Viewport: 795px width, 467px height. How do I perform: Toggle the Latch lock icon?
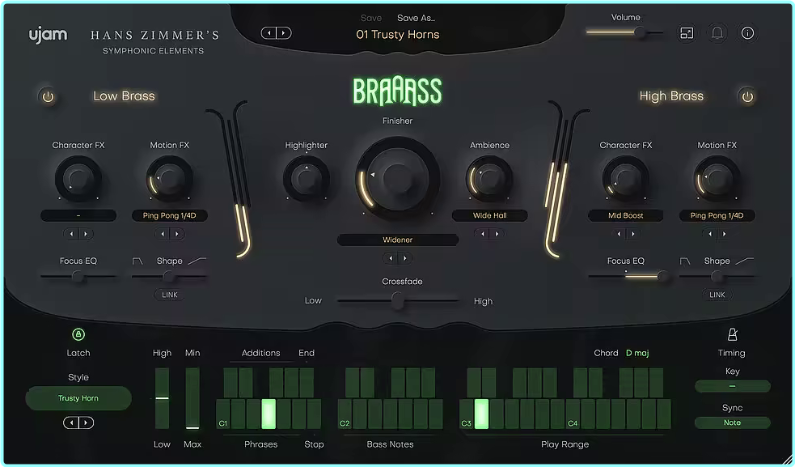tap(78, 334)
